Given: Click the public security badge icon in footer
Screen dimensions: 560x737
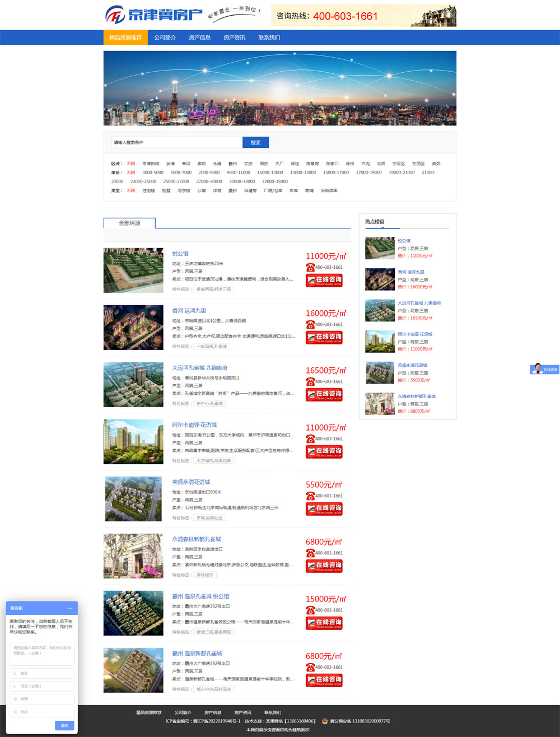Looking at the screenshot, I should [325, 721].
